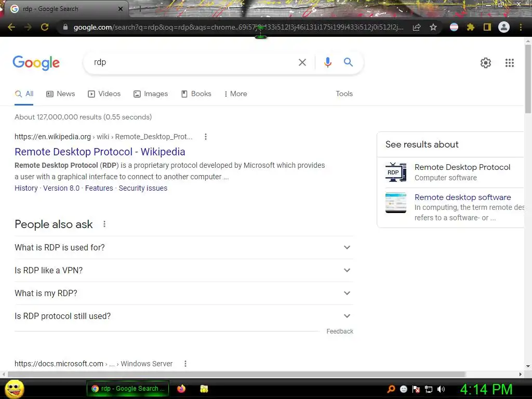
Task: Click the vertical scrollbar thumb
Action: point(528,79)
